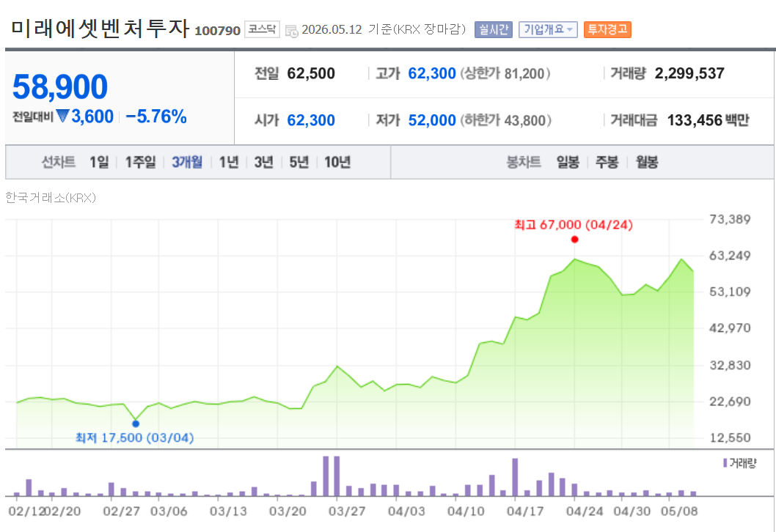
Task: Click the 하한가 43,800 text
Action: click(505, 120)
